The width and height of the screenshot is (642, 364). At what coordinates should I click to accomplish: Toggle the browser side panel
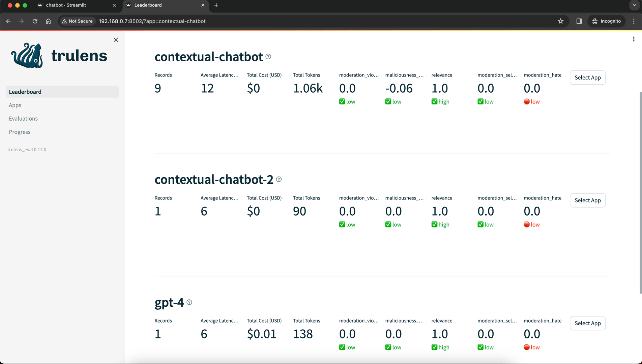click(x=579, y=21)
